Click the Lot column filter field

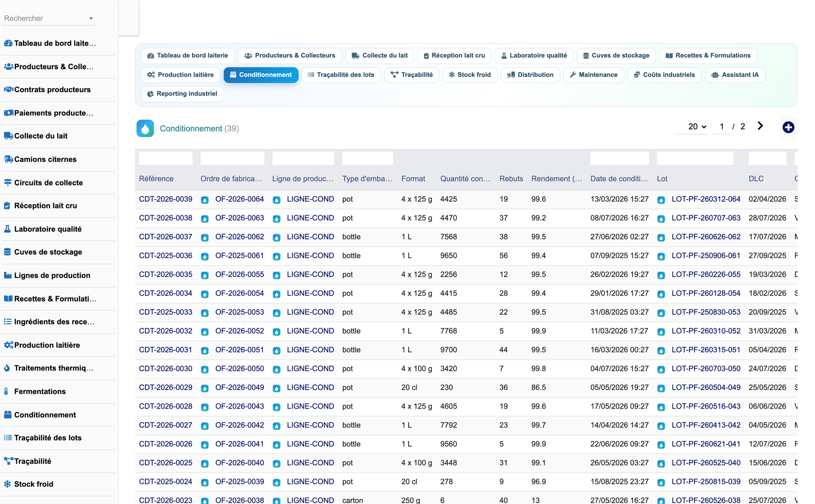pos(695,159)
